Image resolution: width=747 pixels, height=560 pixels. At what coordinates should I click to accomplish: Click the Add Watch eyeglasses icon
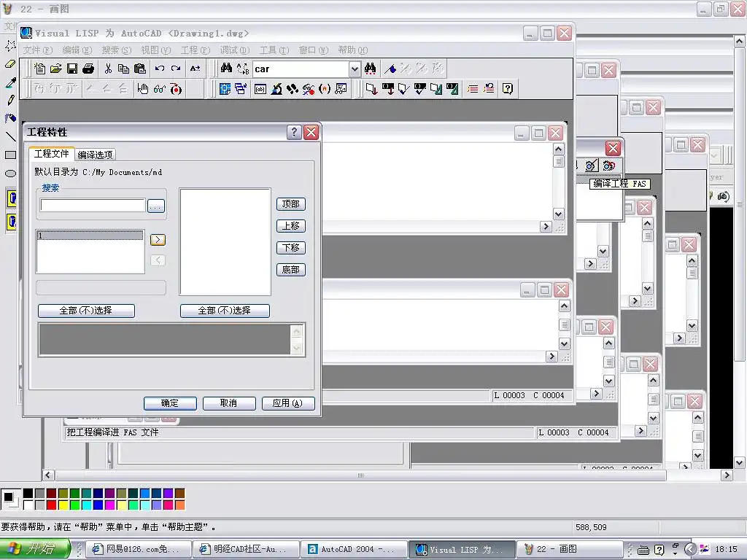coord(159,88)
